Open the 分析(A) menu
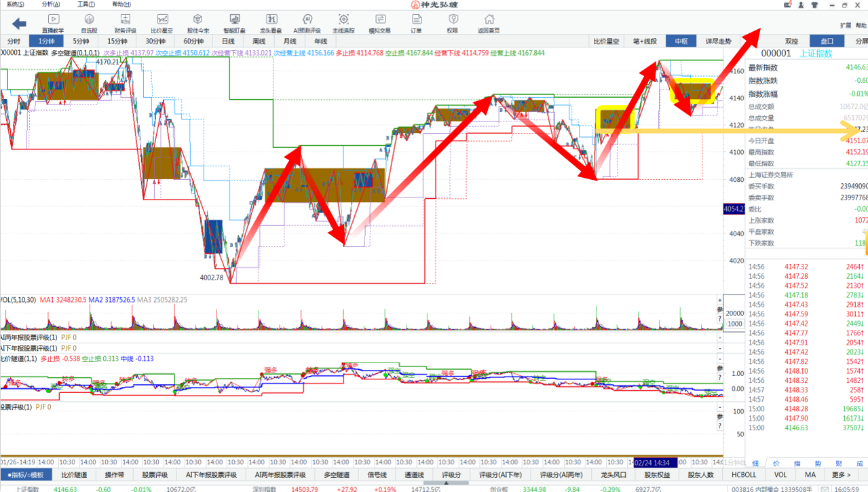 coord(50,5)
